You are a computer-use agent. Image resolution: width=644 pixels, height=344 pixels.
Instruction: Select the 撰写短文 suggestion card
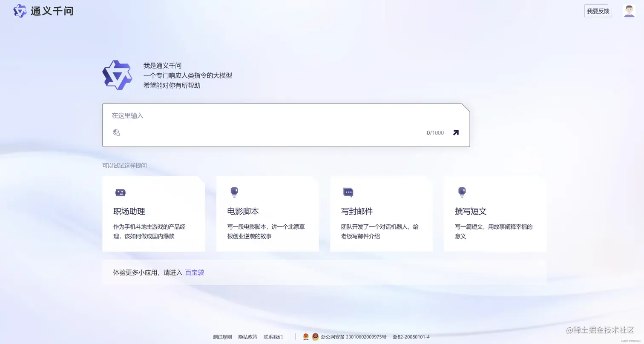(495, 214)
